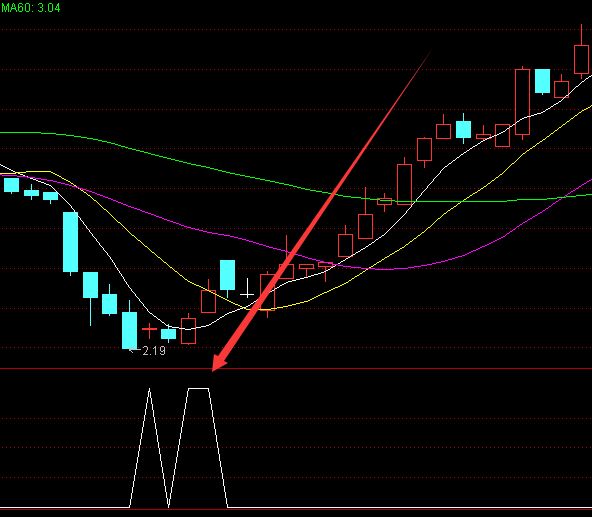
Task: Click the 2.19 low price label
Action: pyautogui.click(x=154, y=351)
